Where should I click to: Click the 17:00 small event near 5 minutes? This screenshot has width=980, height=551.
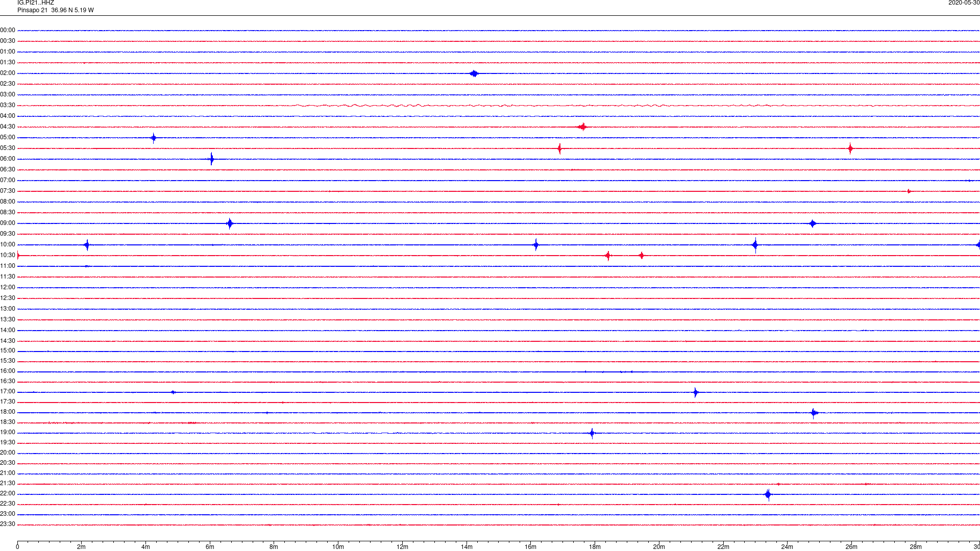[174, 392]
